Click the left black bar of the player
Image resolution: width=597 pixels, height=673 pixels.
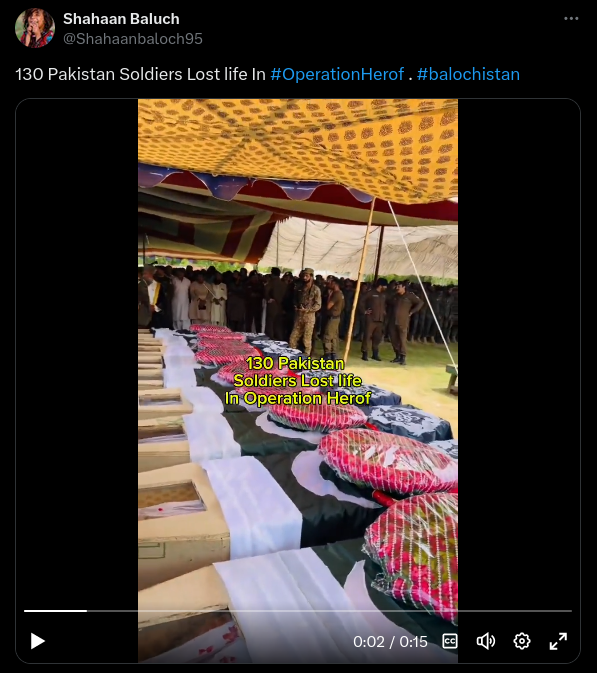tap(77, 343)
